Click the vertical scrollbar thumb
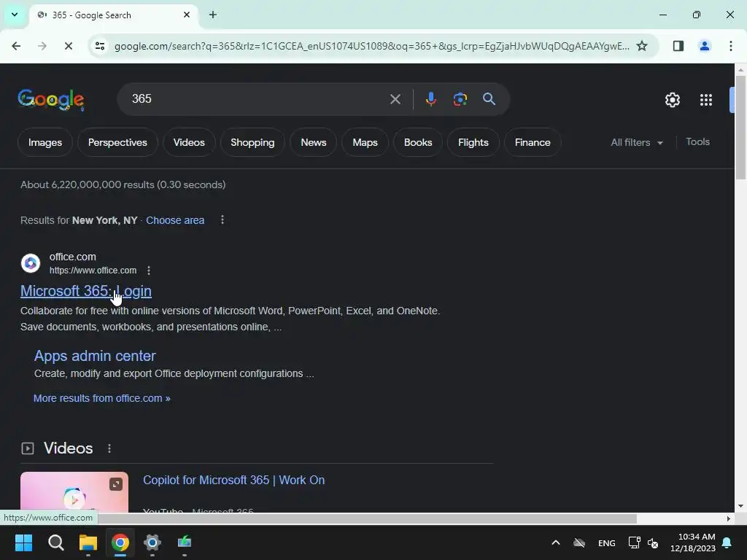Viewport: 747px width, 560px height. tap(740, 127)
